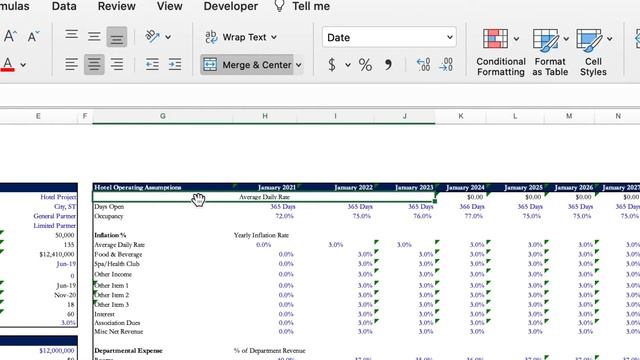
Task: Click the text orientation icon
Action: point(152,36)
